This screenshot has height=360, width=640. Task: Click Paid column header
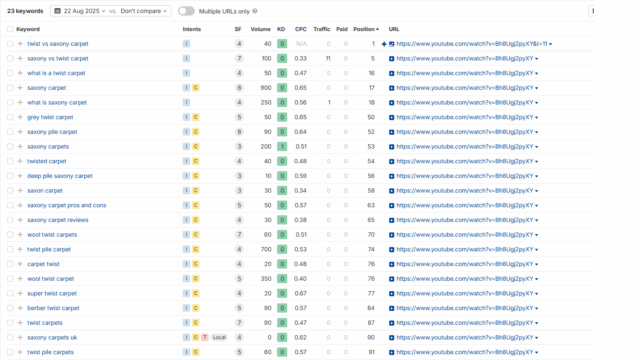(x=342, y=29)
